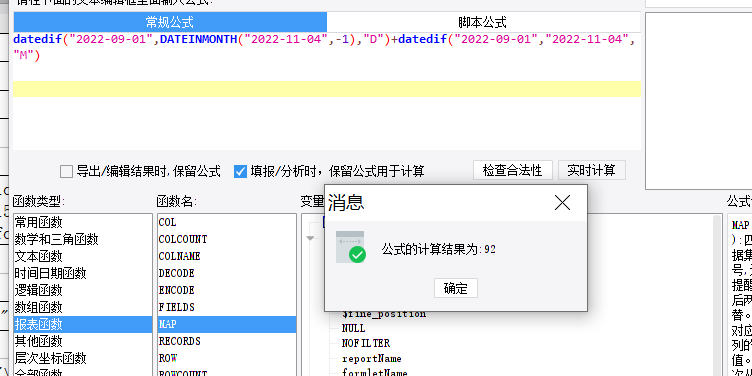Image resolution: width=752 pixels, height=376 pixels.
Task: Collapse the variables tree node arrow
Action: pos(311,238)
